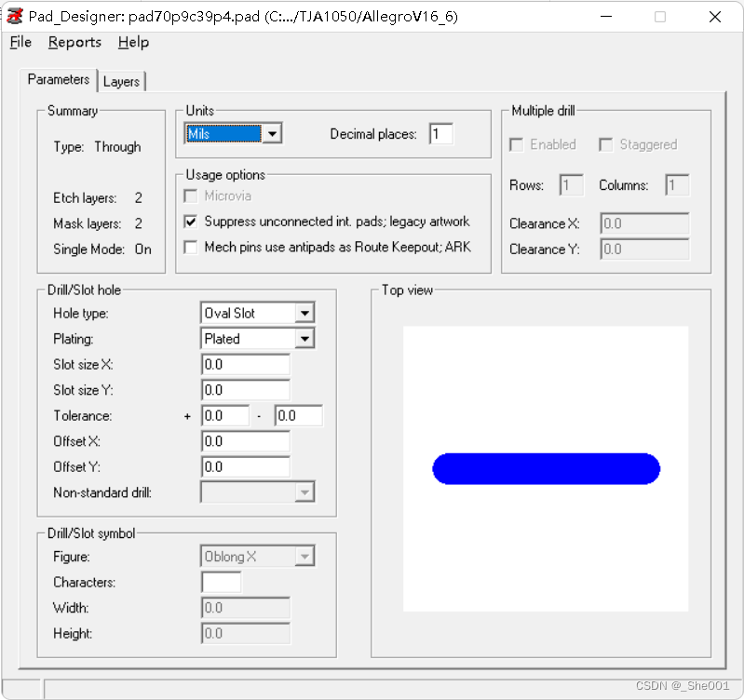Click the Slot size Y input box

point(245,390)
